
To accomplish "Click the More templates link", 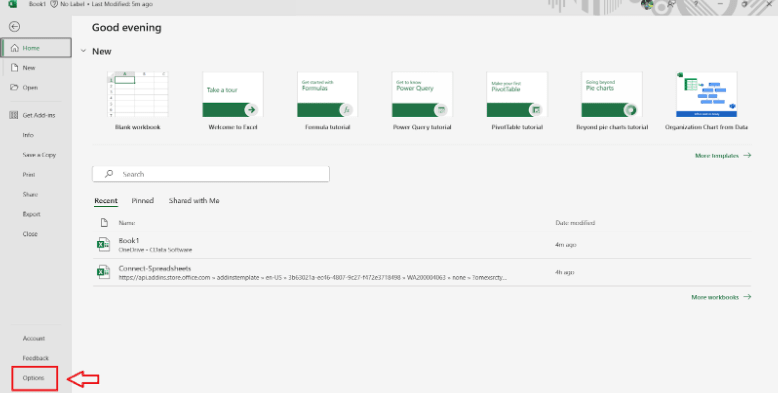I will pyautogui.click(x=723, y=156).
